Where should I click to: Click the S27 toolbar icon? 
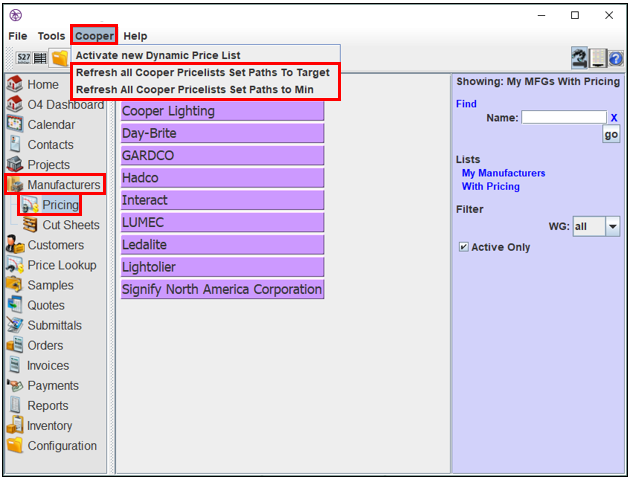24,58
